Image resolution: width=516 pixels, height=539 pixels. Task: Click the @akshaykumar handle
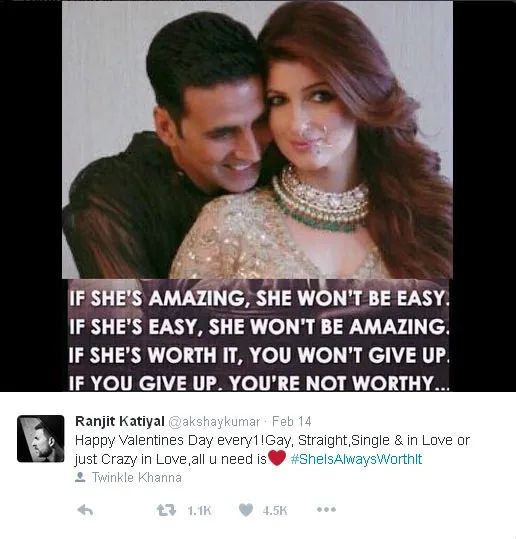(214, 422)
